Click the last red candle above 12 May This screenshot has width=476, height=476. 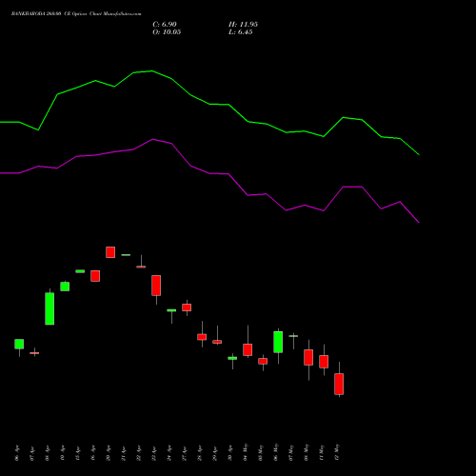339,384
